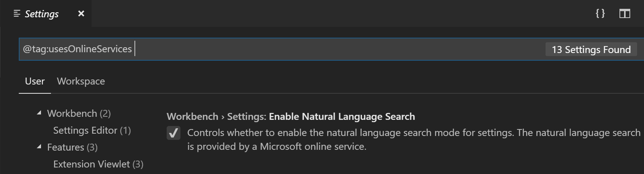Viewport: 644px width, 174px height.
Task: Switch to the Workspace settings tab
Action: click(x=81, y=81)
